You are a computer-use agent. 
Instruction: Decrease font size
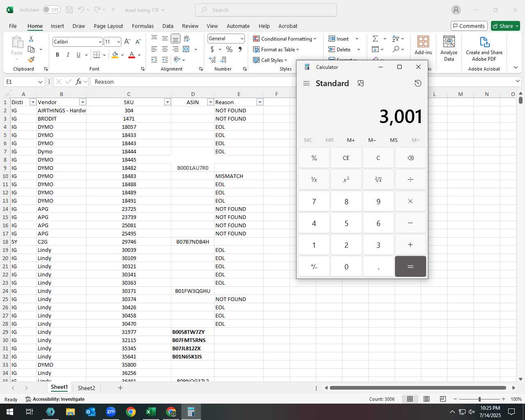(138, 41)
